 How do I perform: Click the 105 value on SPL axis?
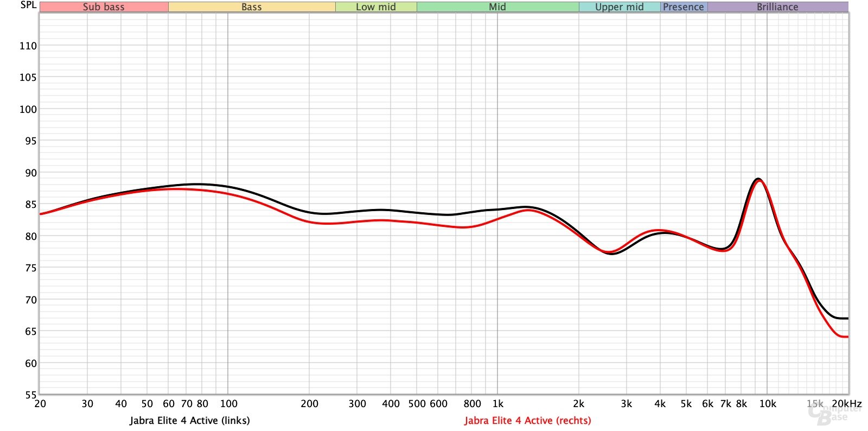pos(28,77)
